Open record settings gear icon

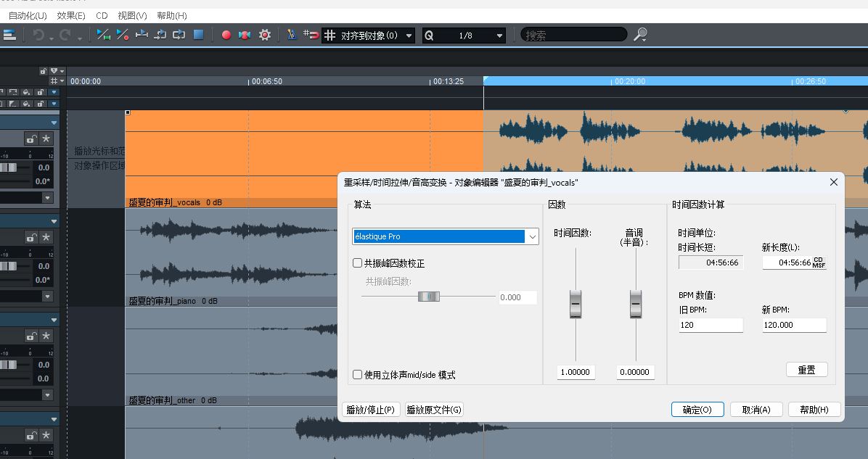[x=265, y=35]
